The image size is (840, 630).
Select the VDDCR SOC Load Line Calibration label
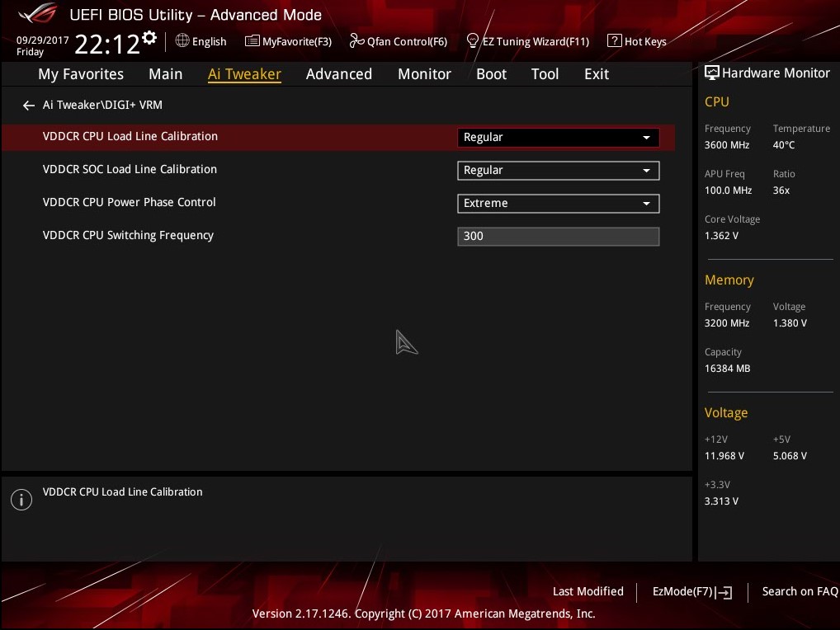point(130,169)
